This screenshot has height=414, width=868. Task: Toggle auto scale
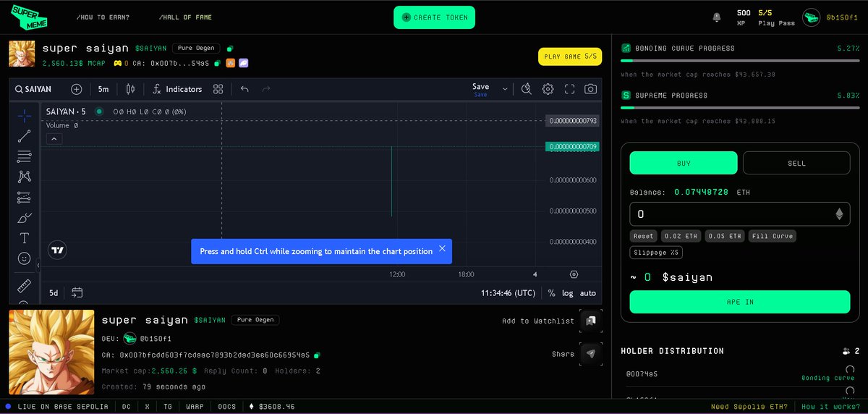588,293
